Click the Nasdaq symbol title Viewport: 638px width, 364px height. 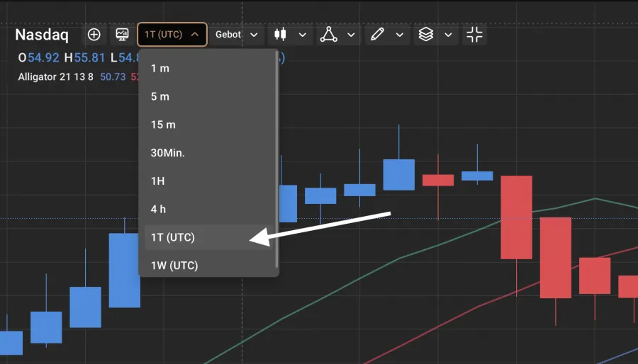42,35
